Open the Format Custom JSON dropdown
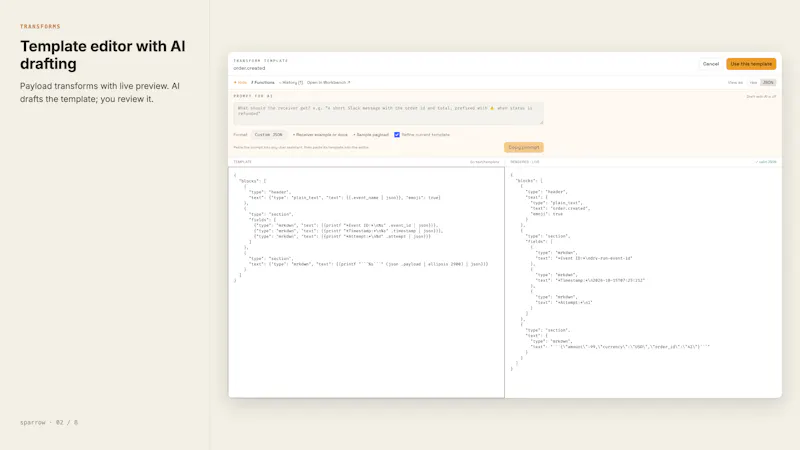 [x=268, y=135]
